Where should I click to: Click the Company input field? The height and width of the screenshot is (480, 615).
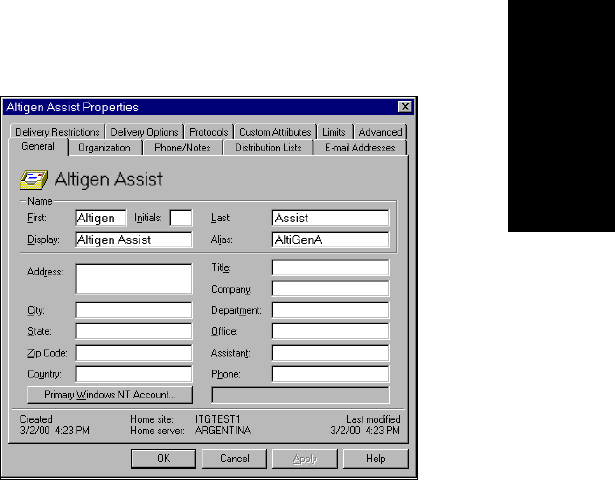pos(330,289)
